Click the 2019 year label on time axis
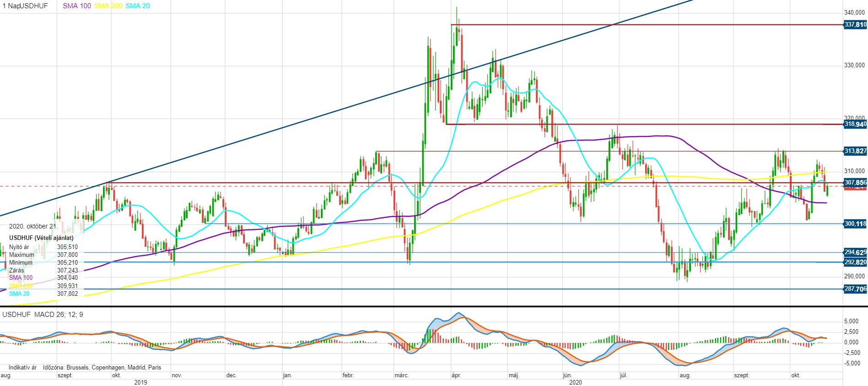Screen dimensions: 868x386 pyautogui.click(x=140, y=382)
